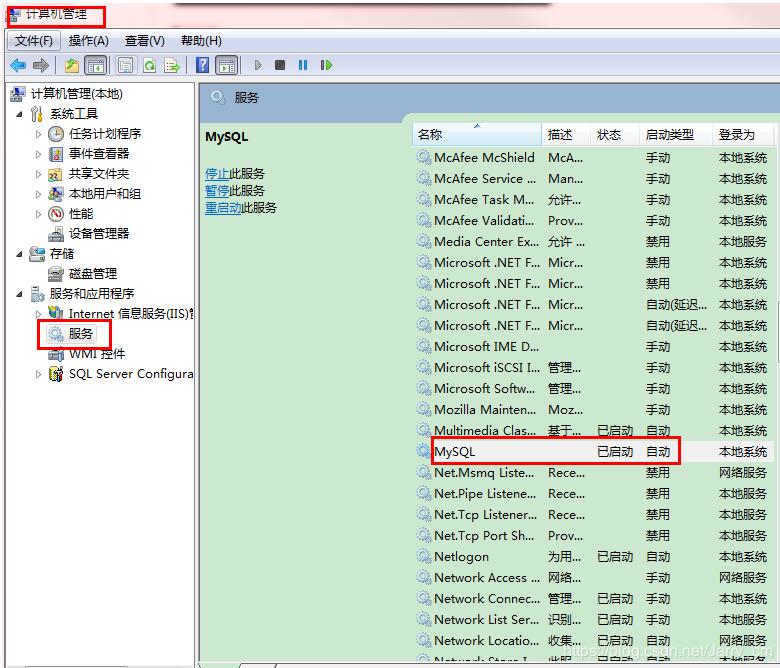Click the Export list toolbar icon
The height and width of the screenshot is (668, 780).
tap(172, 65)
